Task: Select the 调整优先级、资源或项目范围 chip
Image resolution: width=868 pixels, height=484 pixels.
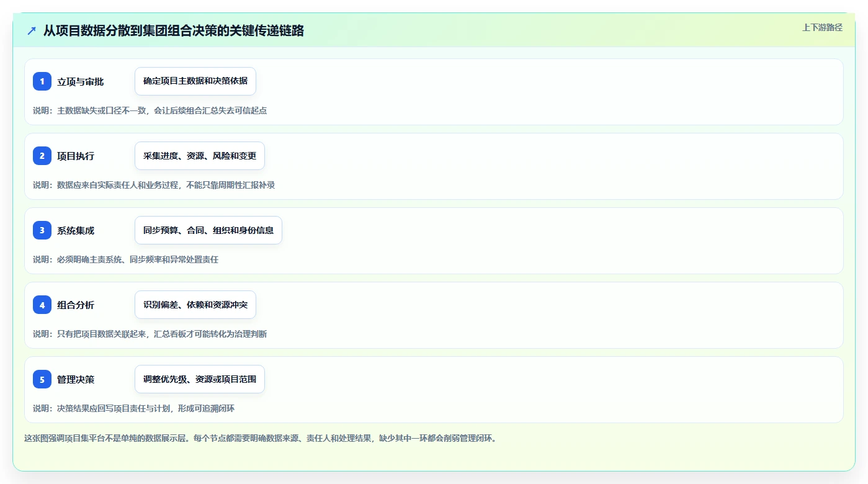Action: [200, 379]
